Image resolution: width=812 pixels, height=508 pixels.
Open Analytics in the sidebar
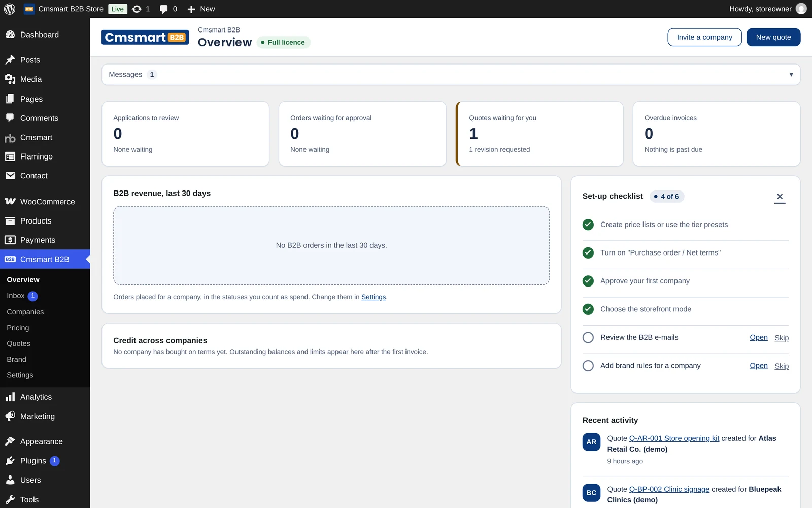pyautogui.click(x=45, y=397)
